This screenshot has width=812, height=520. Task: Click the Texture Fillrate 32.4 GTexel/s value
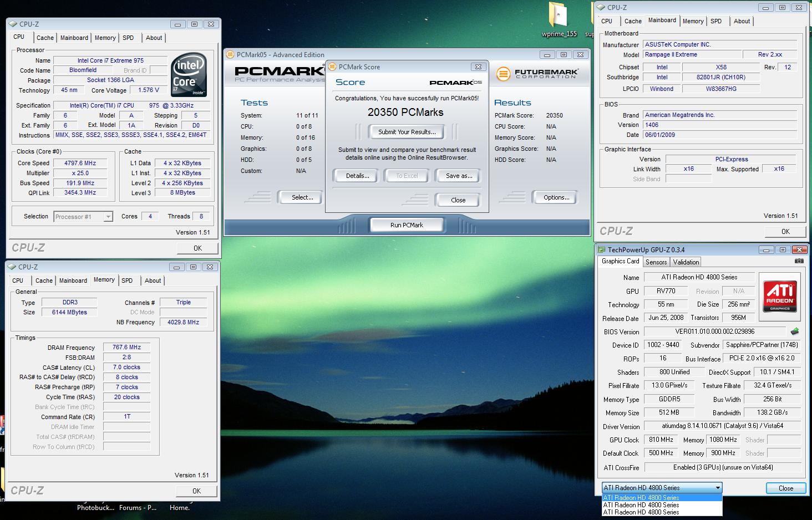(x=773, y=385)
